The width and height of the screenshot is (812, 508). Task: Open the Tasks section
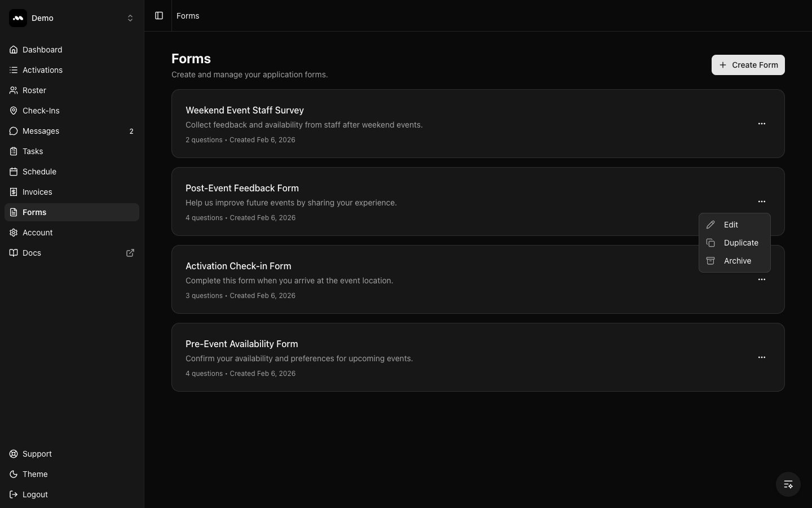(32, 151)
